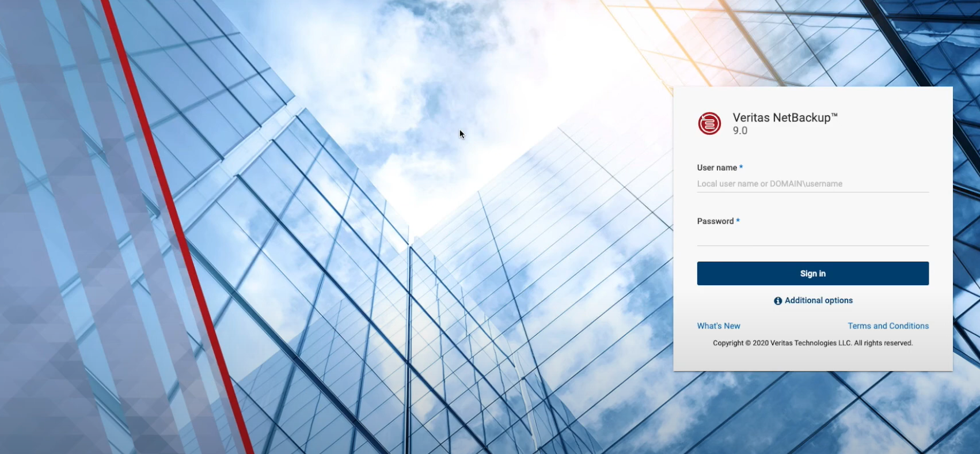Open the What's New link

pos(719,326)
